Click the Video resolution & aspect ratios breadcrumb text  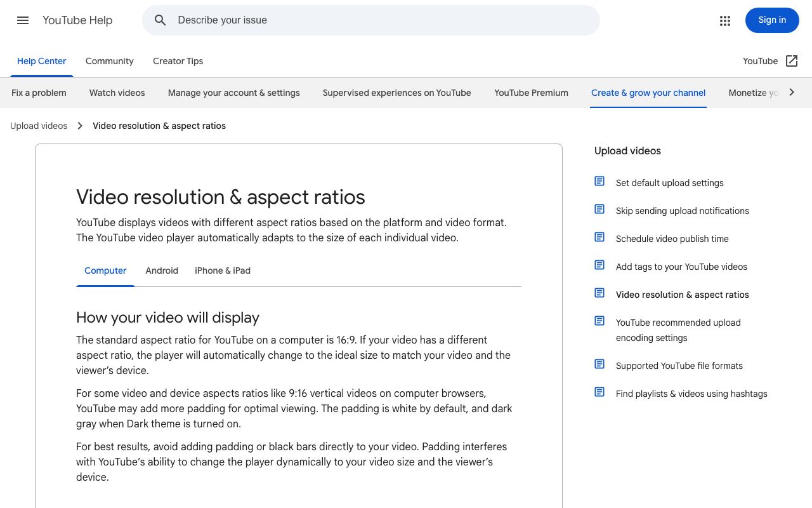(x=159, y=126)
